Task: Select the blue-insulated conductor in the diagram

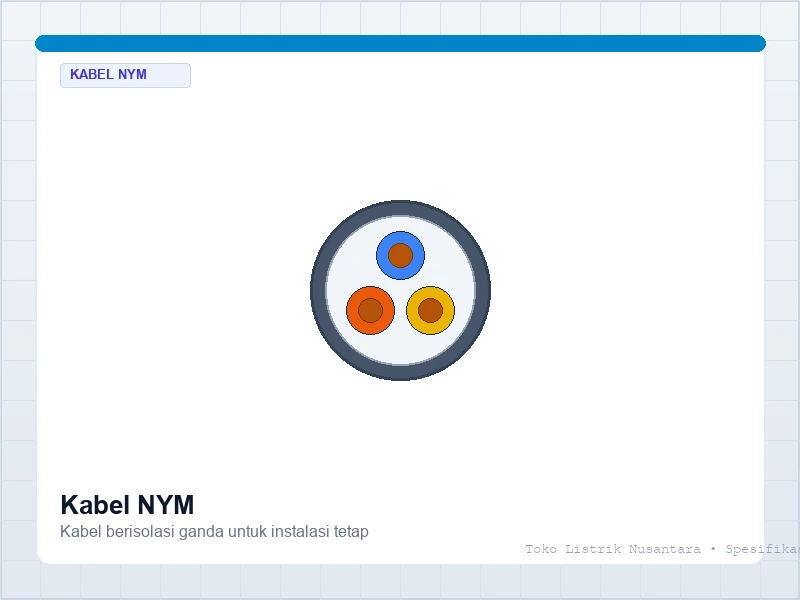Action: (x=401, y=255)
